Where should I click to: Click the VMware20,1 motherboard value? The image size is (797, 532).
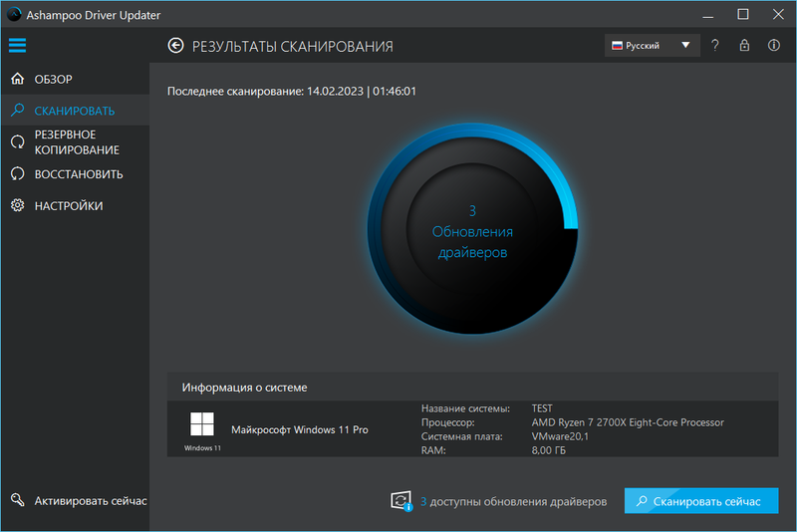click(x=560, y=436)
